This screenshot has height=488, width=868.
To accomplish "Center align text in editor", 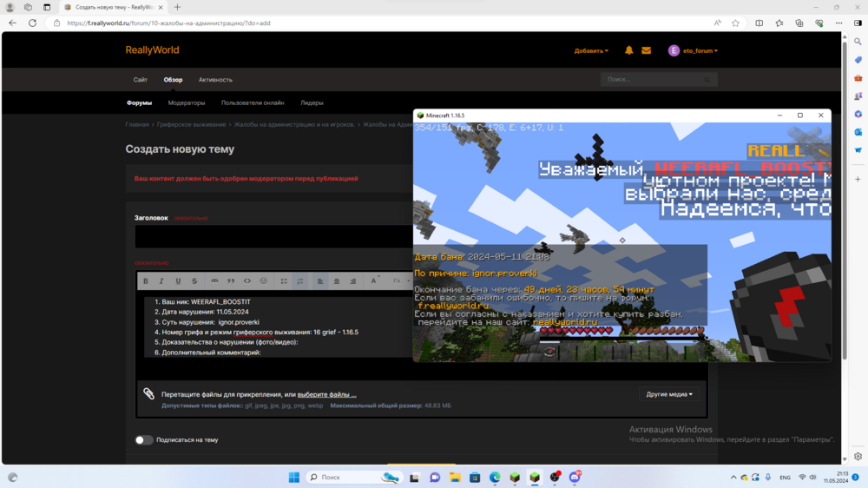I will (337, 280).
